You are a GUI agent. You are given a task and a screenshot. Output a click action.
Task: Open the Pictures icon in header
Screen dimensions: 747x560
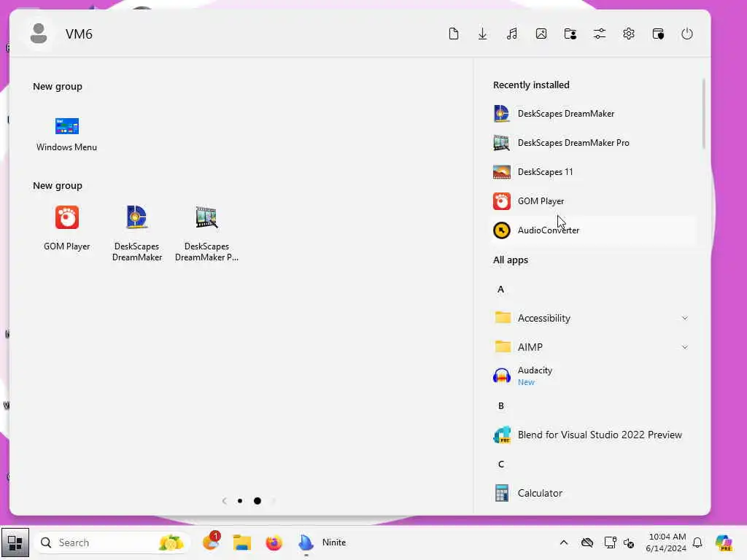tap(541, 34)
